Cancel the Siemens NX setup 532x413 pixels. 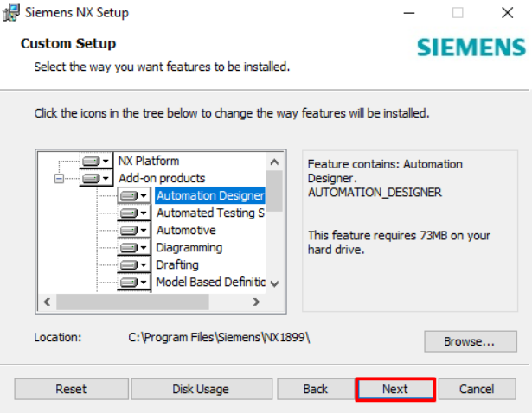(x=477, y=389)
